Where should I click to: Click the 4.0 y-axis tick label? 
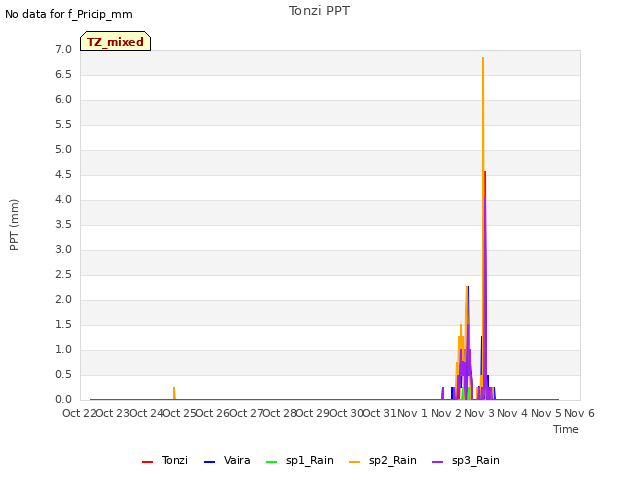click(x=63, y=200)
